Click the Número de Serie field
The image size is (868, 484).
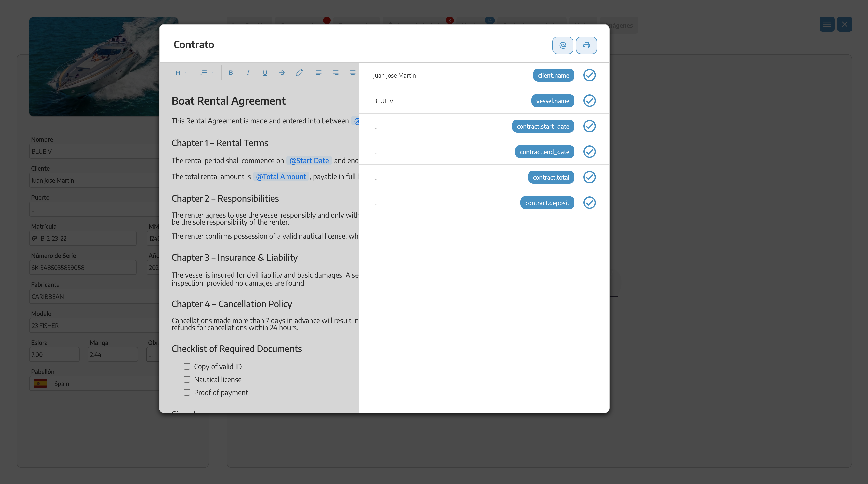(83, 268)
